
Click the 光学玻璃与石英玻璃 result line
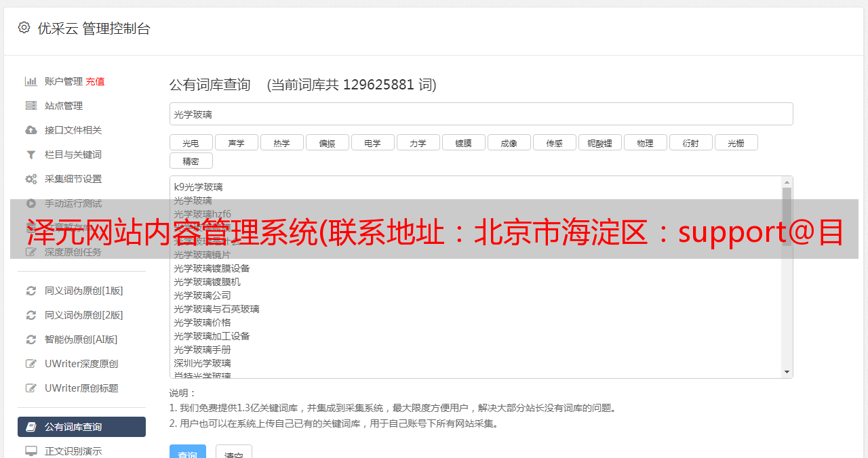pyautogui.click(x=216, y=309)
